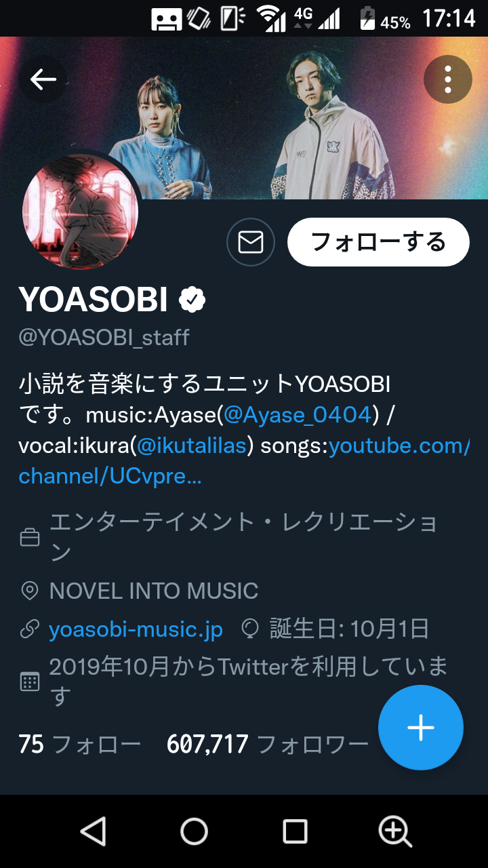The image size is (488, 868).
Task: View the YOASOBI profile avatar
Action: click(81, 212)
